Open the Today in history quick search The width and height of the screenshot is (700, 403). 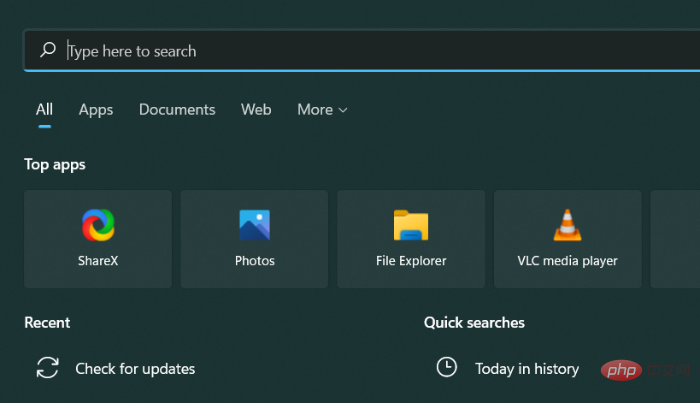point(527,369)
